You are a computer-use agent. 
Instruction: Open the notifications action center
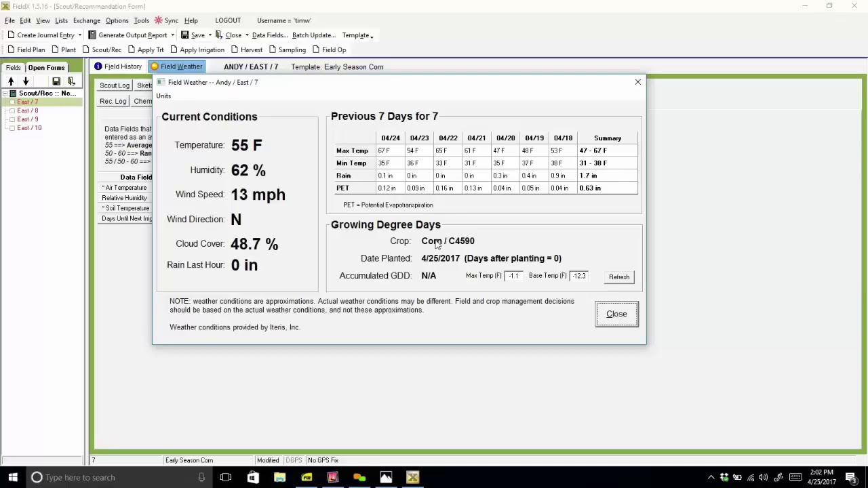[851, 477]
